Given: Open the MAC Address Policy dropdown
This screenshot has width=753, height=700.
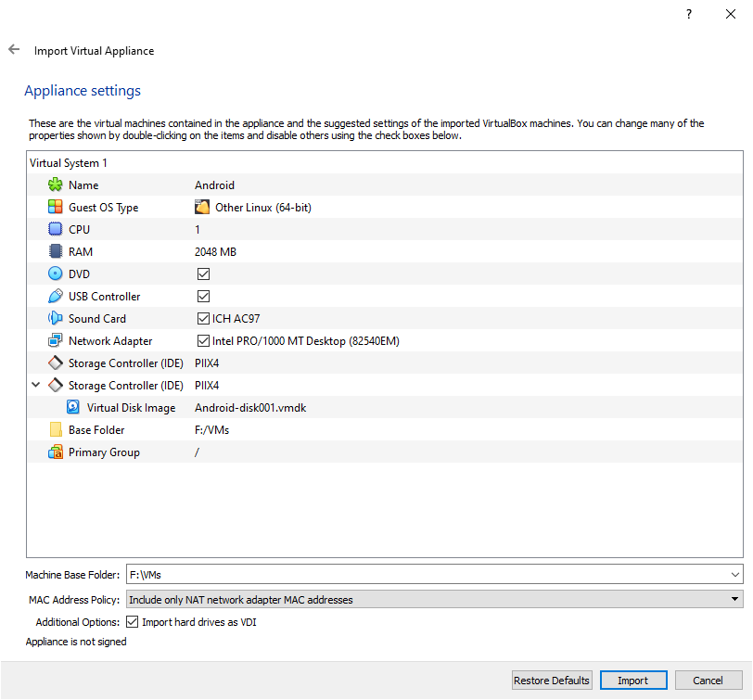Looking at the screenshot, I should [734, 599].
